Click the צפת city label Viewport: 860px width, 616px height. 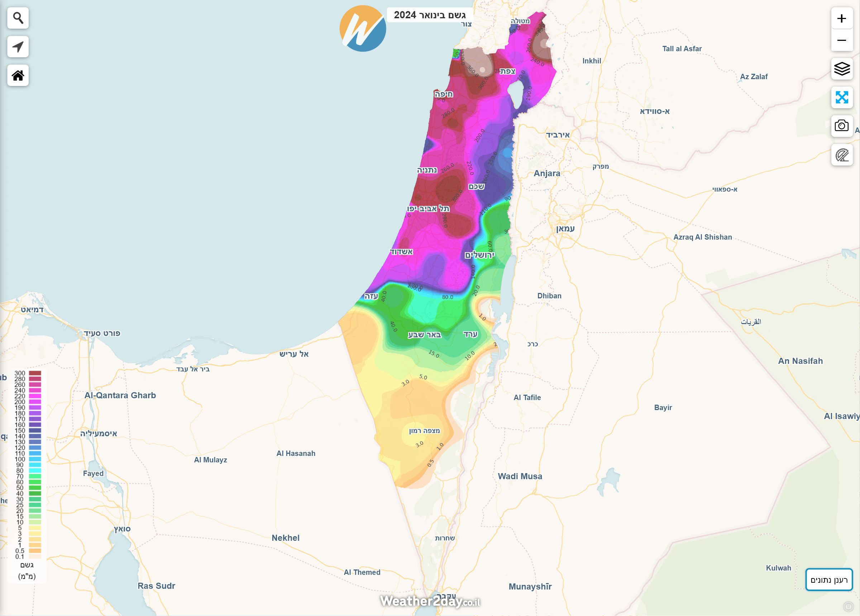coord(508,71)
